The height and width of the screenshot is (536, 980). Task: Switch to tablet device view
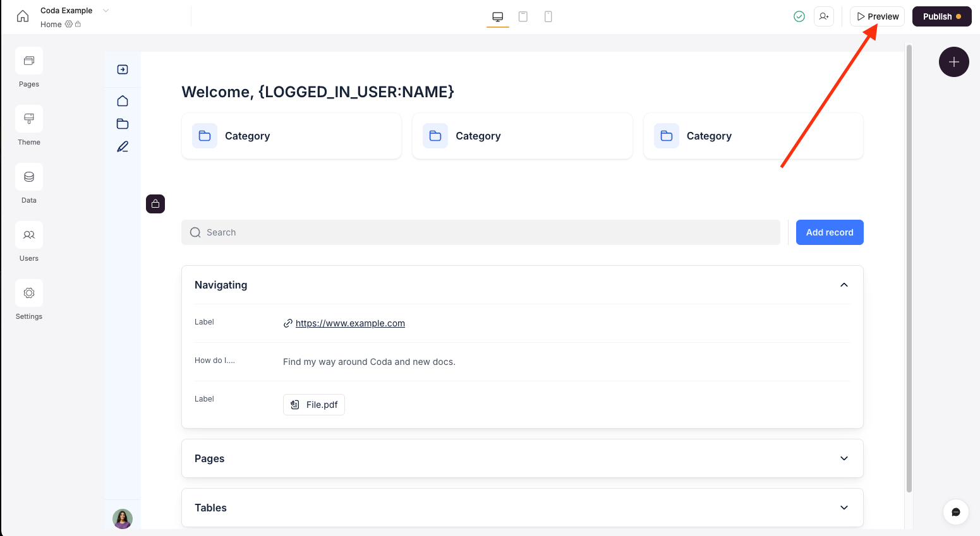pos(523,17)
